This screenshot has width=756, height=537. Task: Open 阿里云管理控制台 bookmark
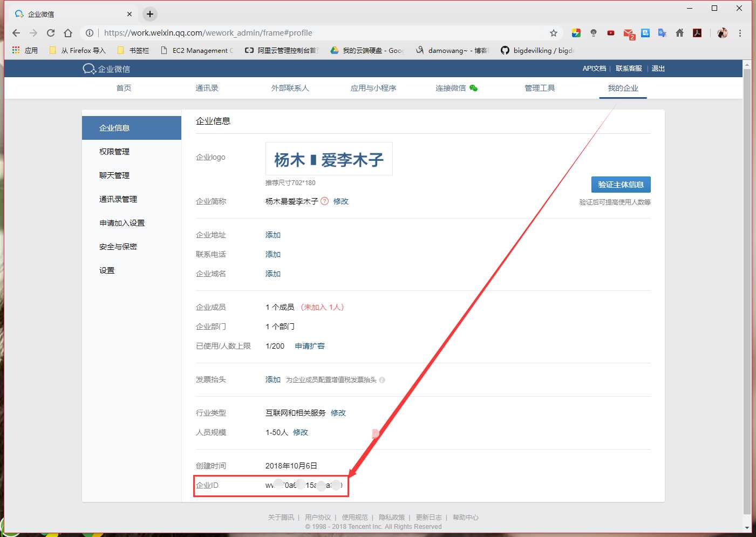tap(282, 50)
